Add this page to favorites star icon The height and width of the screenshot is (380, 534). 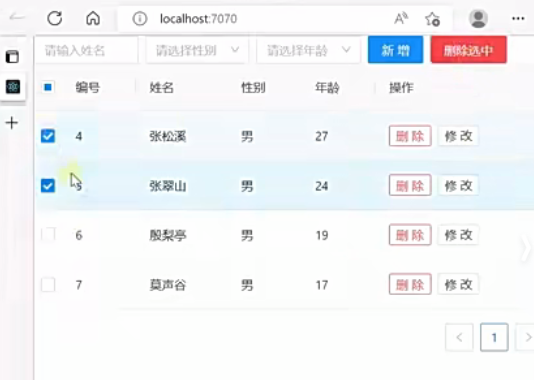[x=432, y=19]
